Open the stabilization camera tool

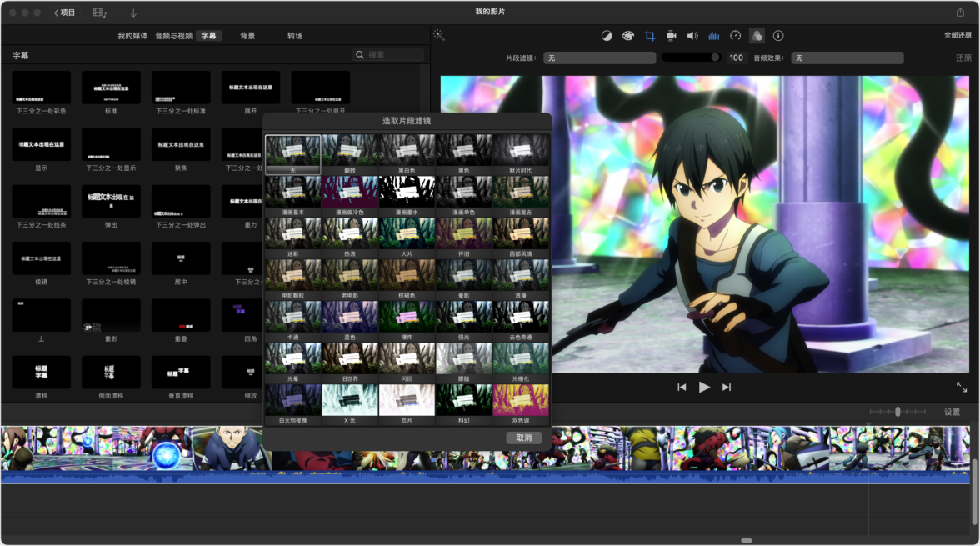(672, 36)
